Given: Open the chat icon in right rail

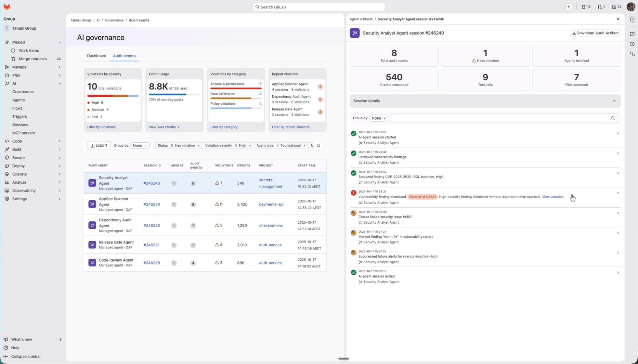Looking at the screenshot, I should [632, 34].
